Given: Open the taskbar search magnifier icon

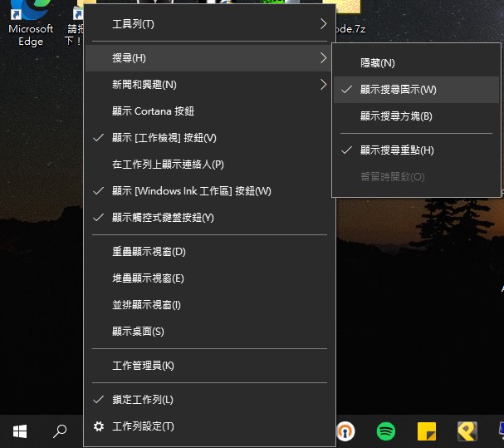Looking at the screenshot, I should point(60,431).
